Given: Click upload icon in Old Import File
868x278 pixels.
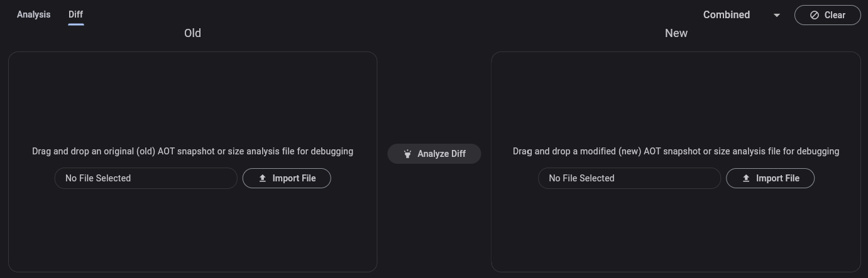Looking at the screenshot, I should coord(263,178).
